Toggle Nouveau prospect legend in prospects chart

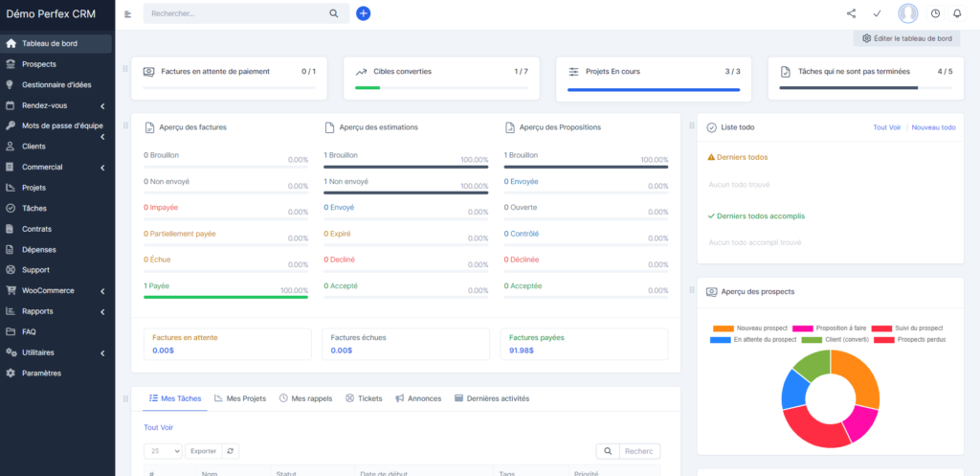click(x=750, y=329)
